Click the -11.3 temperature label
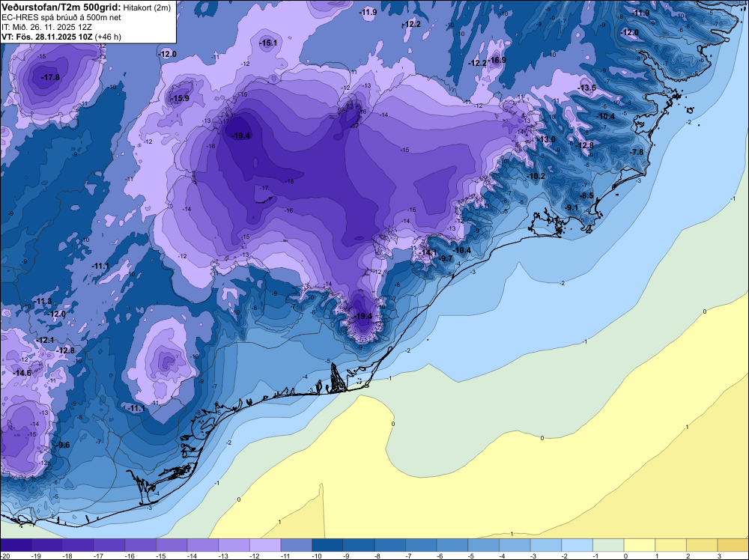The width and height of the screenshot is (749, 560). coord(43,301)
